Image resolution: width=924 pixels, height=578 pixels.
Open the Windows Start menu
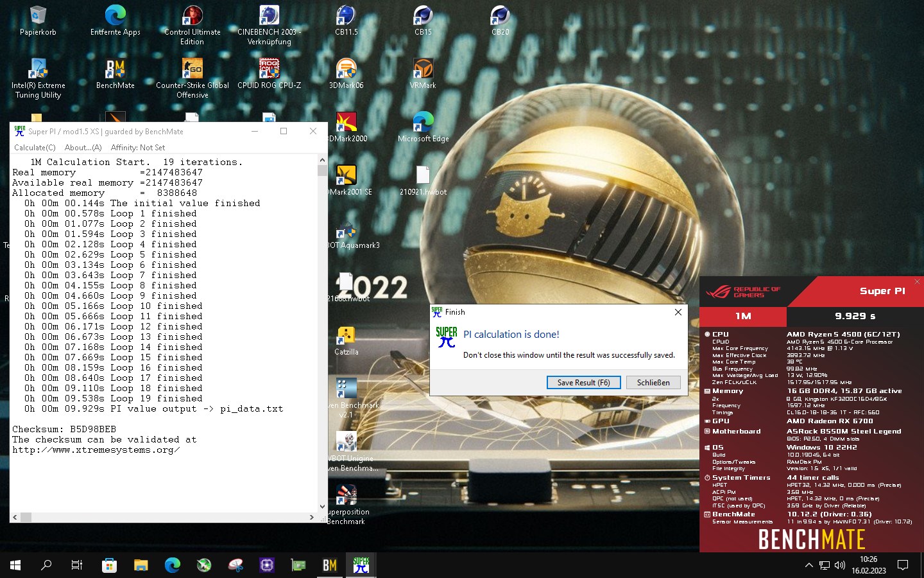click(x=15, y=565)
